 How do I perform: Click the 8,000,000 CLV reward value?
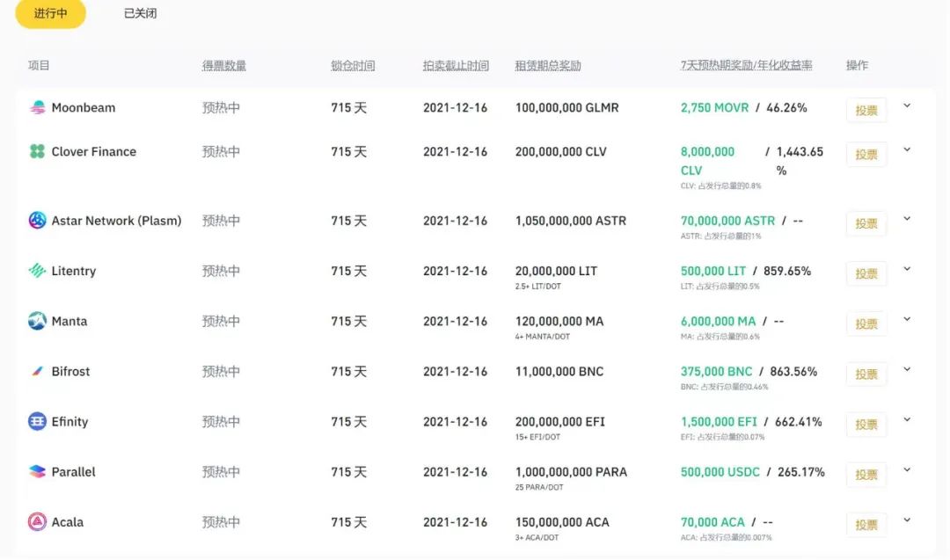(707, 161)
